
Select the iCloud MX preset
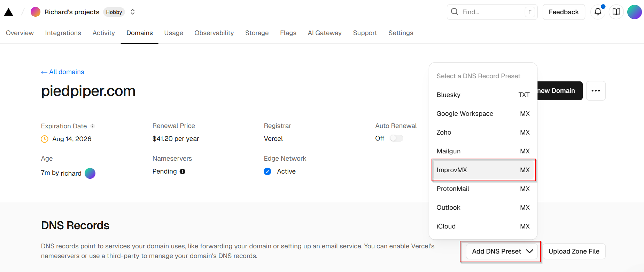(x=483, y=226)
